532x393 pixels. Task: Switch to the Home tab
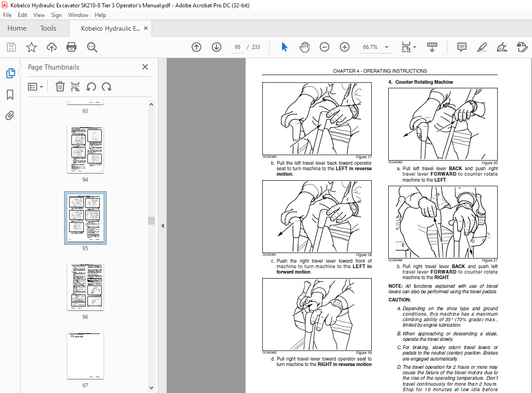pyautogui.click(x=17, y=28)
